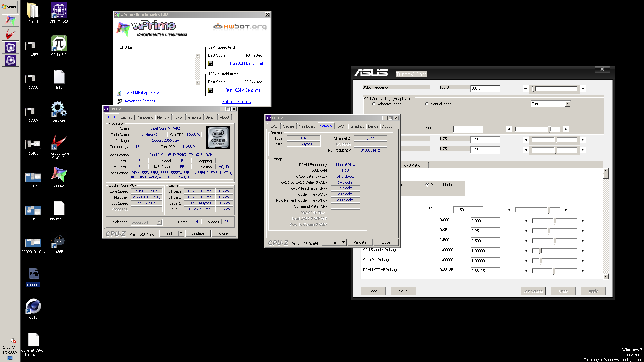Open the Windows Start button
The image size is (644, 362).
point(9,7)
